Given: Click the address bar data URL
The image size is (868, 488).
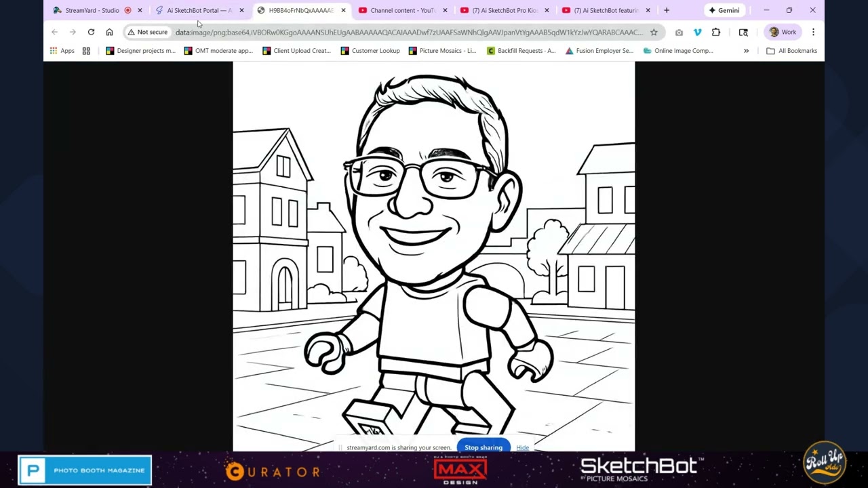Looking at the screenshot, I should 409,32.
